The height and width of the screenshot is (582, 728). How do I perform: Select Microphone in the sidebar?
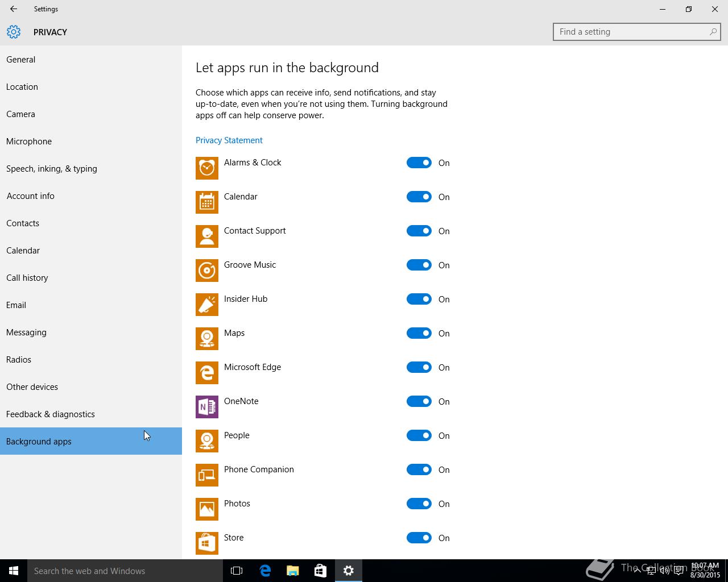point(29,142)
